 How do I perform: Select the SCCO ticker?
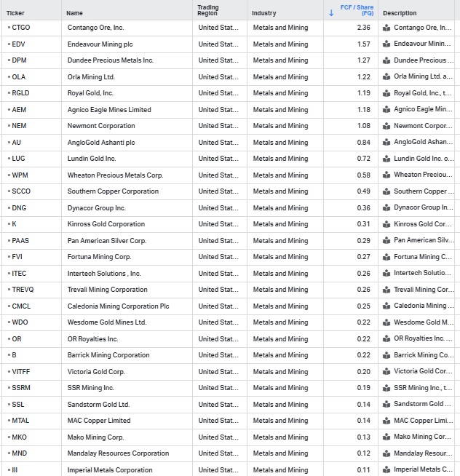click(21, 191)
